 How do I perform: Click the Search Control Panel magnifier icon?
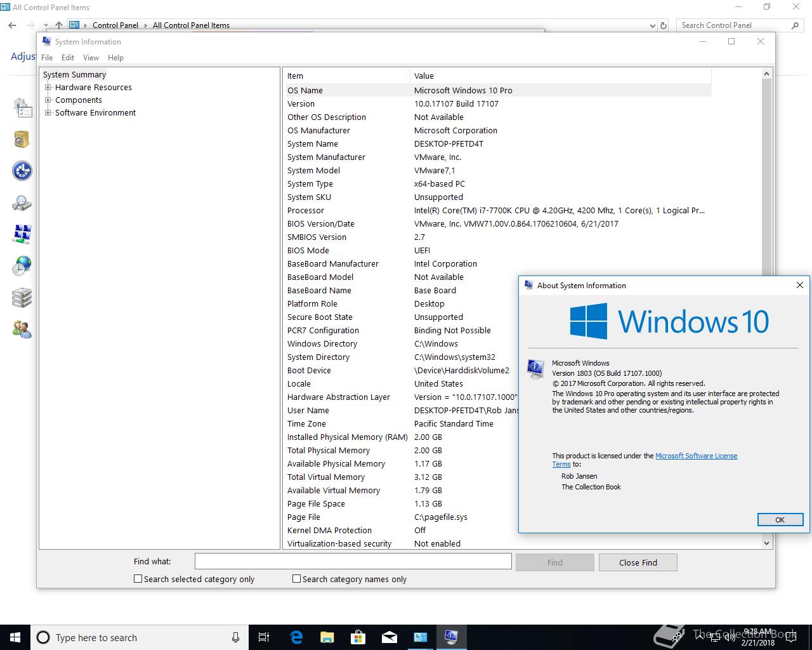[795, 25]
